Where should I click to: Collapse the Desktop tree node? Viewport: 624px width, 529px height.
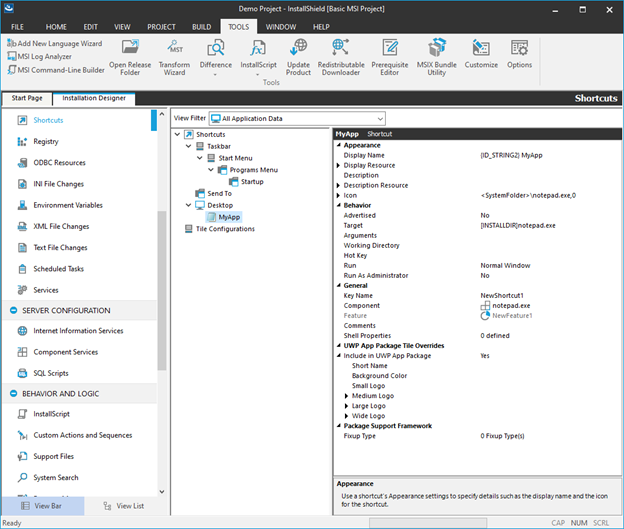189,205
